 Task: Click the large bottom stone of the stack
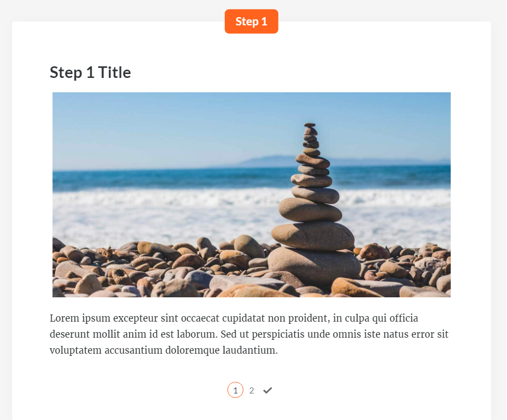tap(314, 266)
